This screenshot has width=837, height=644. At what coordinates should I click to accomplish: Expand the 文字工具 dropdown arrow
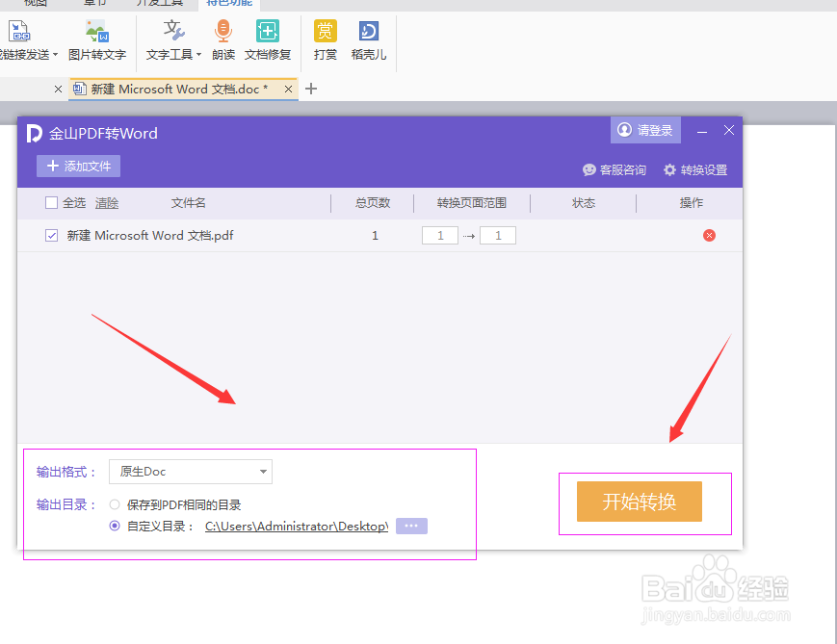(198, 55)
